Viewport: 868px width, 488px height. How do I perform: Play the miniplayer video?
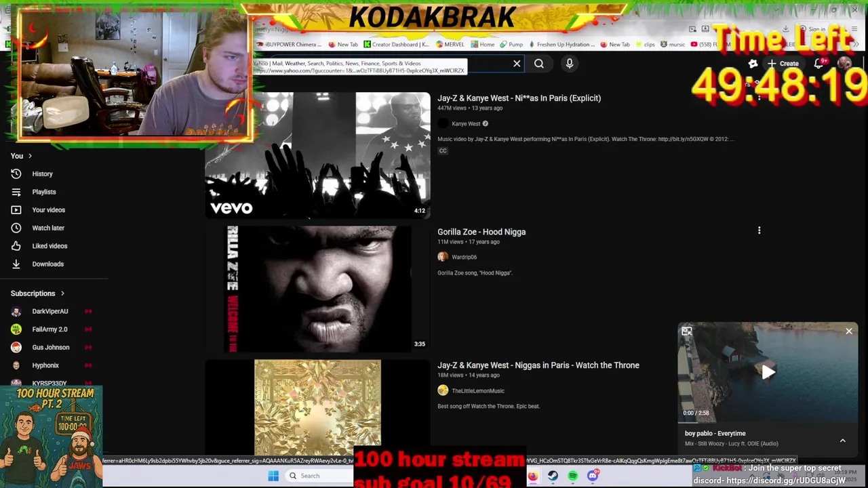pos(768,371)
